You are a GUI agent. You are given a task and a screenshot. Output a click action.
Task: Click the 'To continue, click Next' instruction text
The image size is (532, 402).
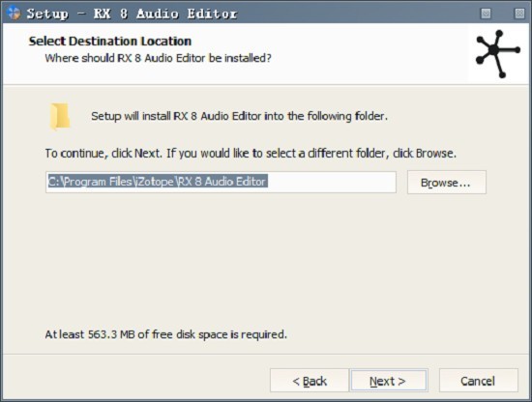251,154
